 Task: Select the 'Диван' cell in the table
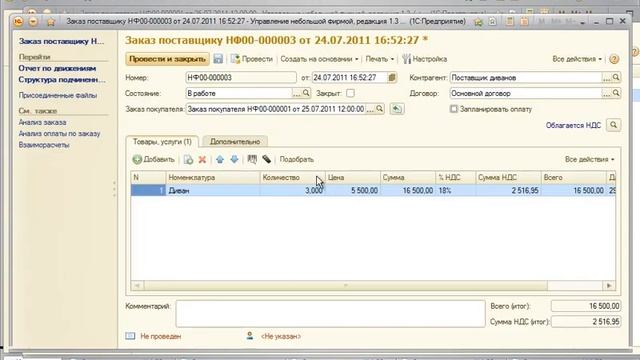213,190
